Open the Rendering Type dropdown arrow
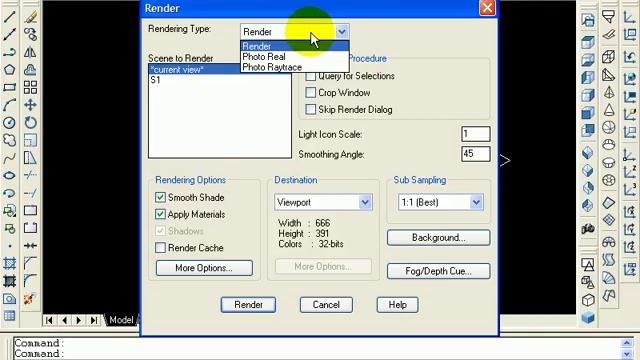 pyautogui.click(x=342, y=31)
